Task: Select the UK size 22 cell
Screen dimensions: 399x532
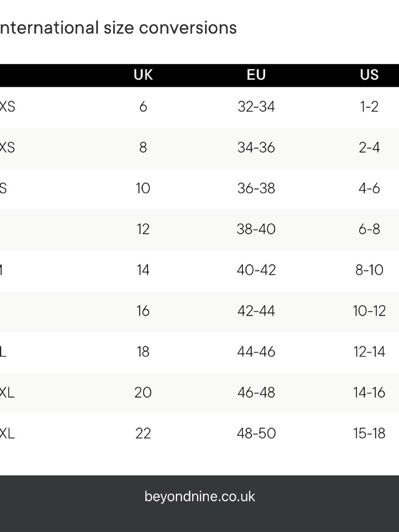Action: tap(143, 433)
